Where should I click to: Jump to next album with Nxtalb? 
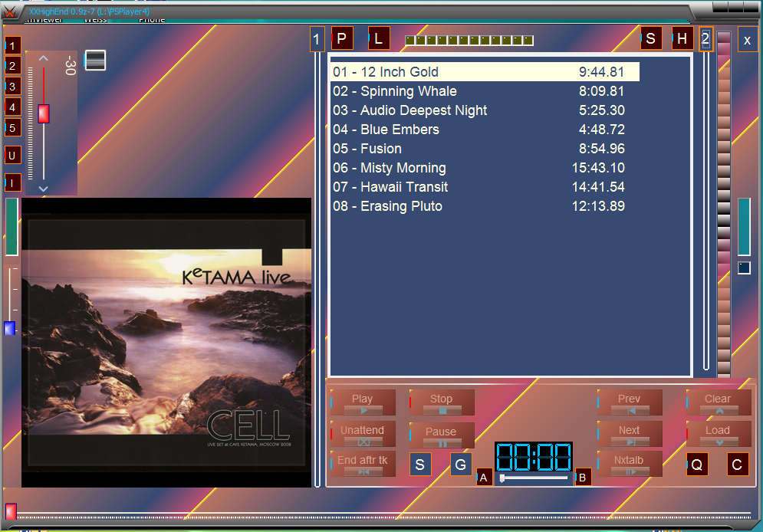pyautogui.click(x=630, y=464)
